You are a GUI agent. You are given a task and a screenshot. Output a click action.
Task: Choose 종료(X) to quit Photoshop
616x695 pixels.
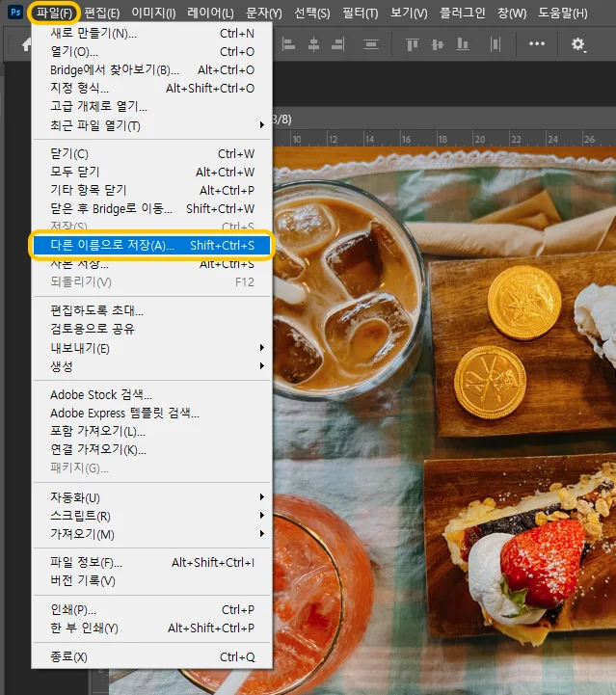coord(152,656)
